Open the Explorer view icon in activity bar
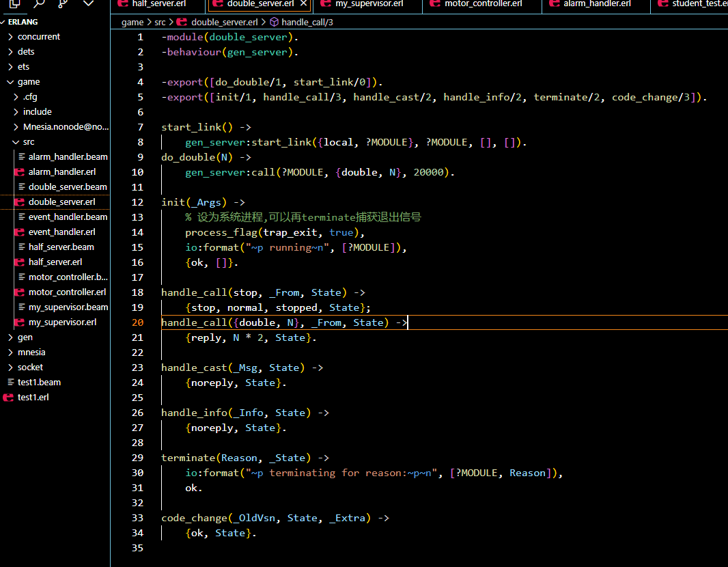 pos(15,3)
